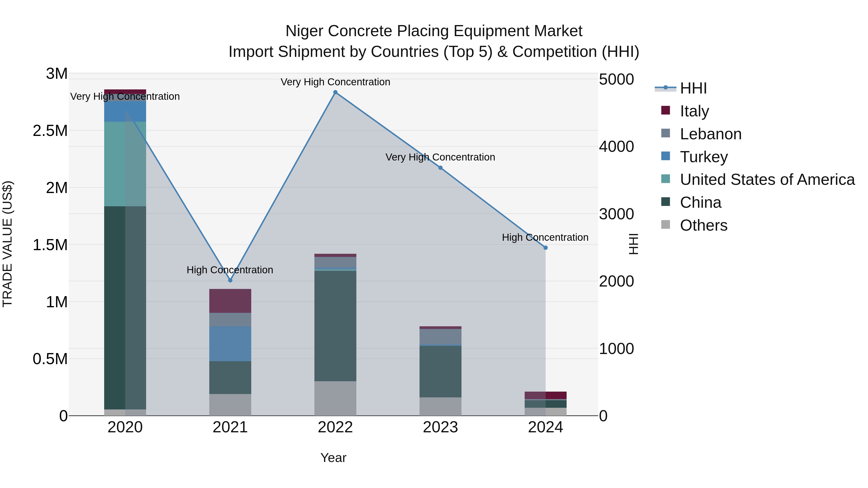The width and height of the screenshot is (868, 488).
Task: Click the Lebanon legend color swatch
Action: coord(665,133)
